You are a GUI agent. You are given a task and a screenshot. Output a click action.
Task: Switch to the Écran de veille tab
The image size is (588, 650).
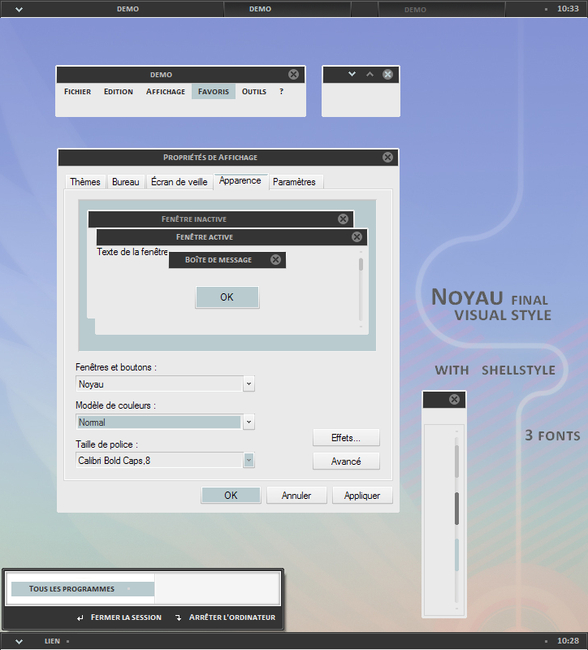point(179,182)
